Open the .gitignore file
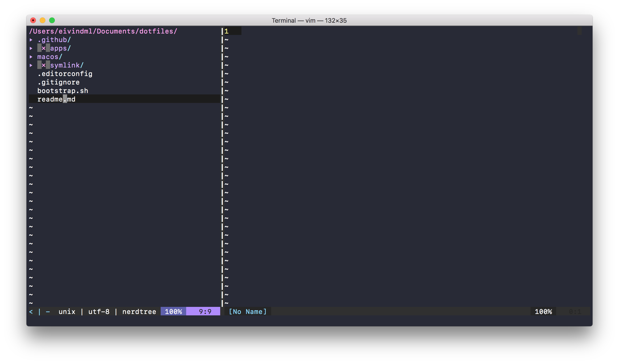Image resolution: width=619 pixels, height=364 pixels. [58, 82]
